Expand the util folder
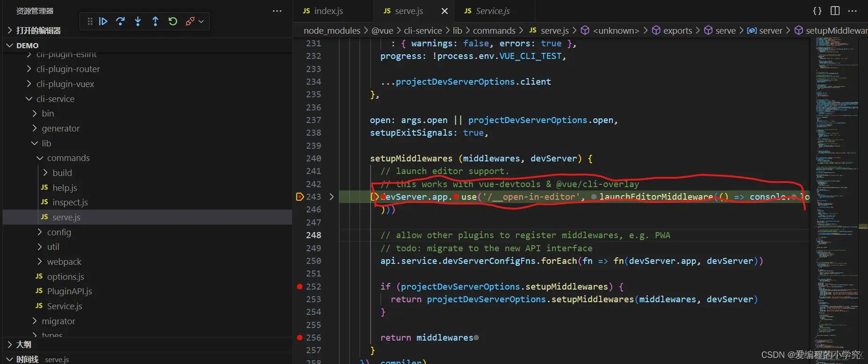Image resolution: width=868 pixels, height=364 pixels. (53, 247)
